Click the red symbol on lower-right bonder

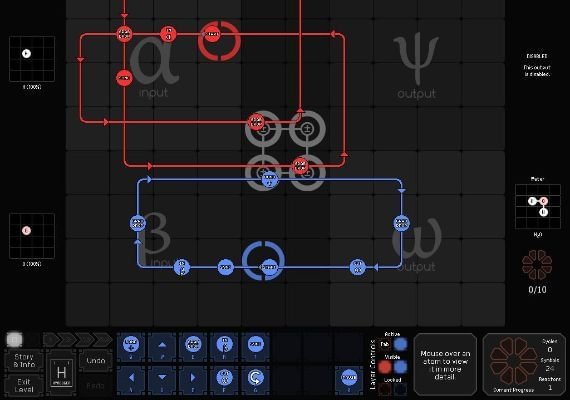pos(300,166)
